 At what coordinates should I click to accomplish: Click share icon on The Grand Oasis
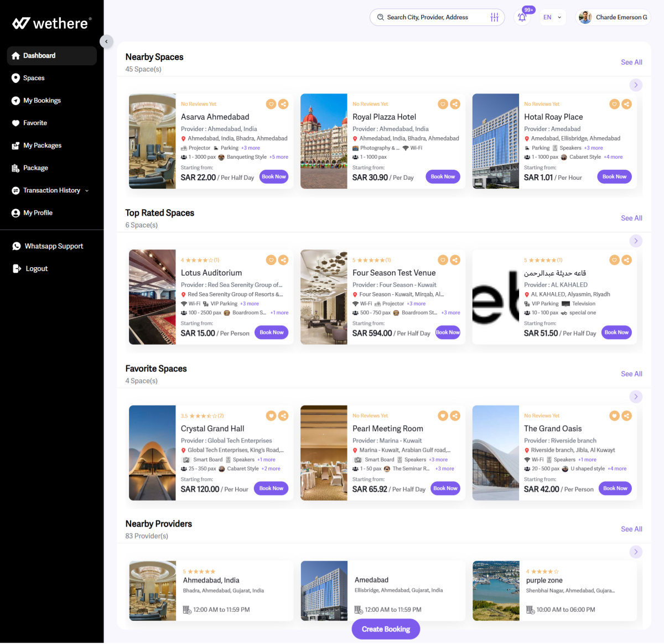(x=626, y=416)
